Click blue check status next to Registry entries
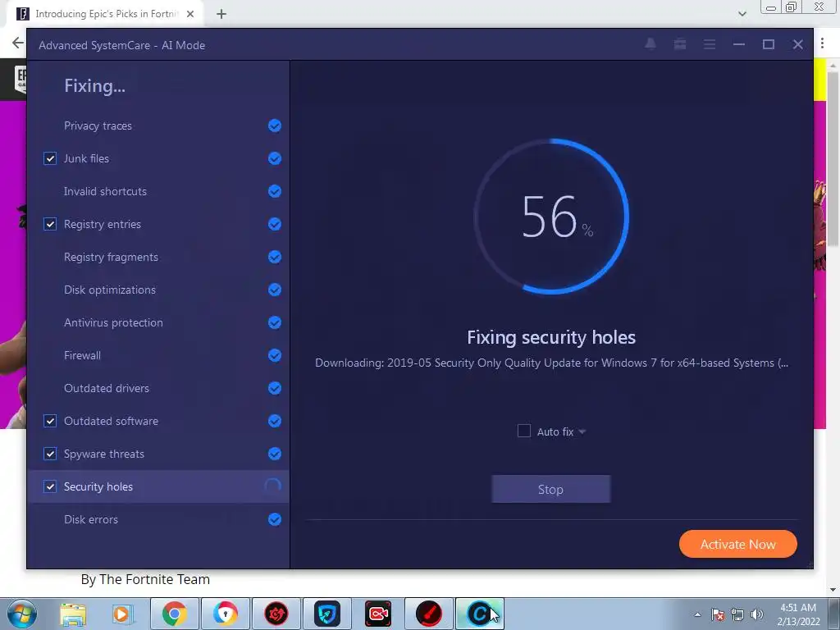 274,224
